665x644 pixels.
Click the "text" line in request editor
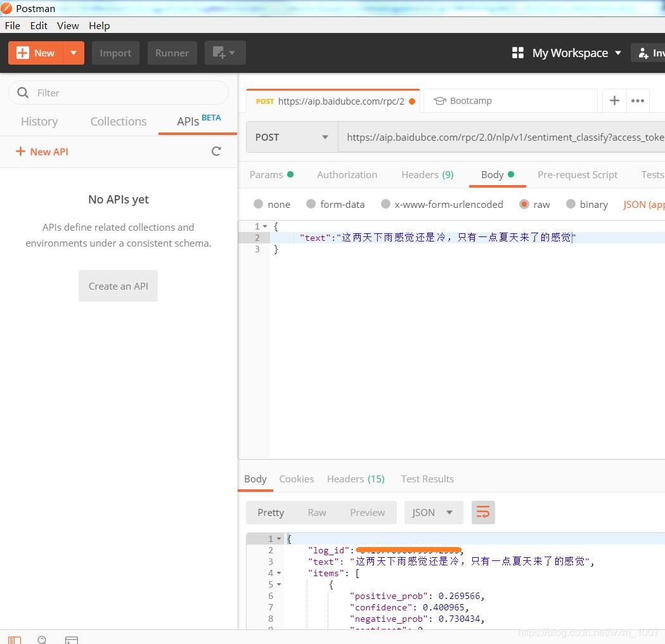pyautogui.click(x=467, y=238)
